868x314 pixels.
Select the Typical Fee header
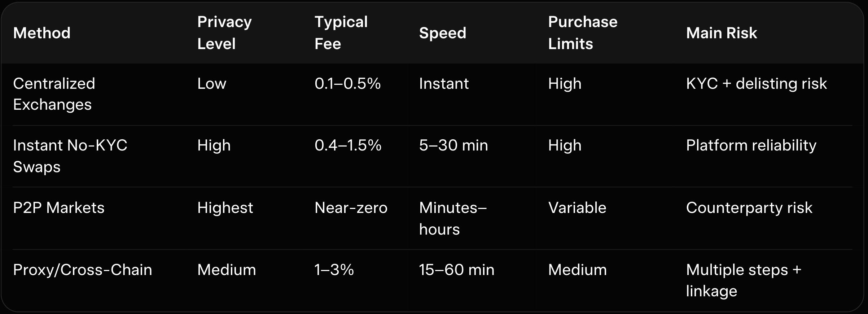[341, 33]
